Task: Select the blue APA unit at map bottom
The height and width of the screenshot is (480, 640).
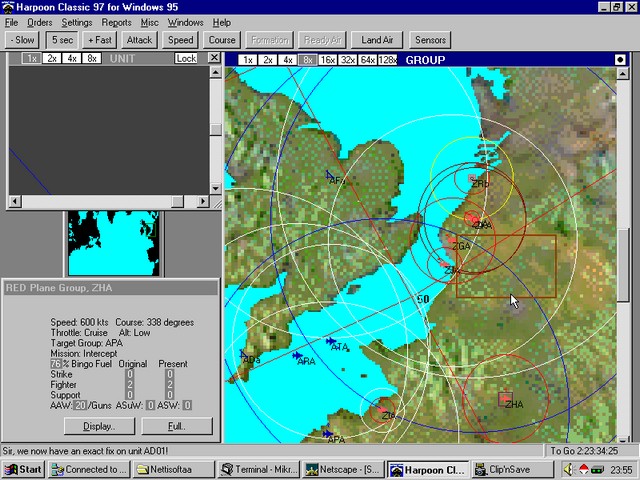Action: (328, 434)
